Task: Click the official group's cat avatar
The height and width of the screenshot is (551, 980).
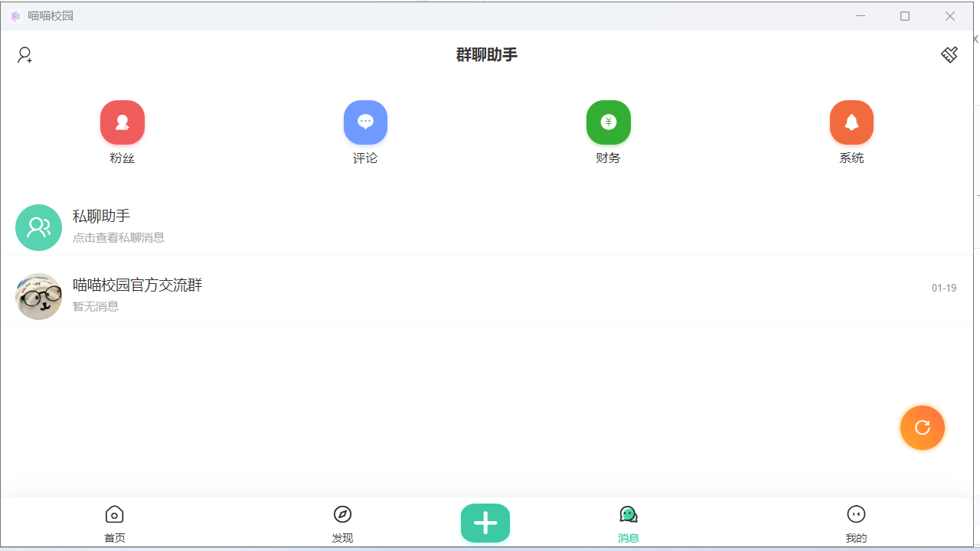Action: point(38,296)
